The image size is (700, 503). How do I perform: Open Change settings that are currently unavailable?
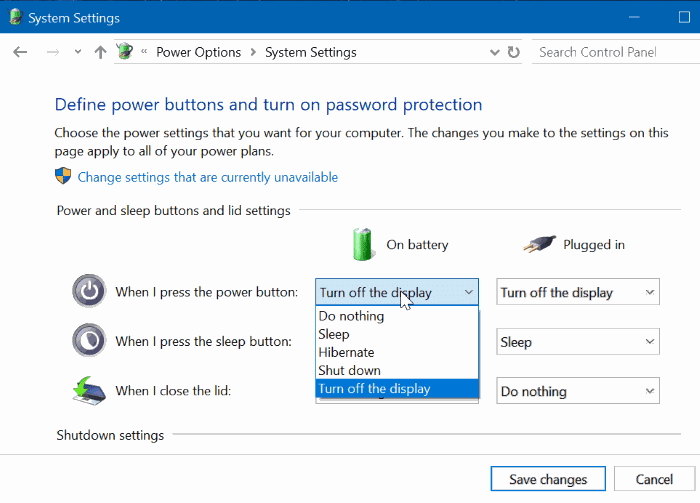207,177
